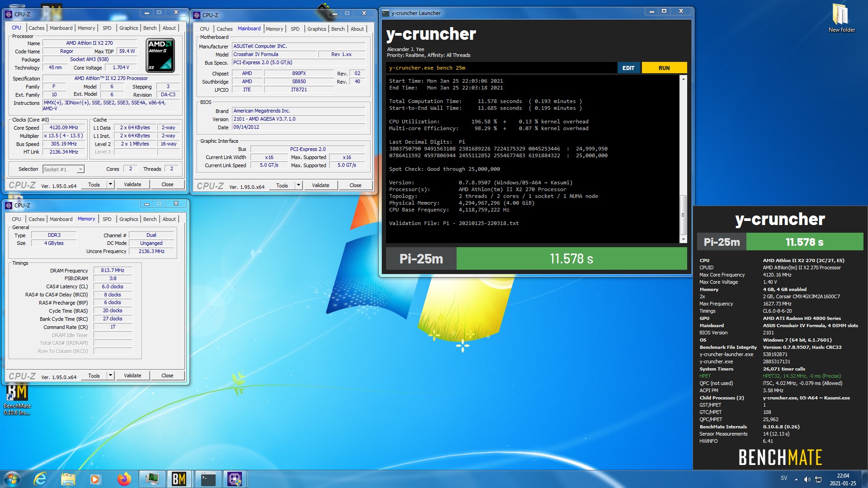Launch Windows Media Player from the taskbar
Screen dimensions: 868x488
[x=95, y=479]
